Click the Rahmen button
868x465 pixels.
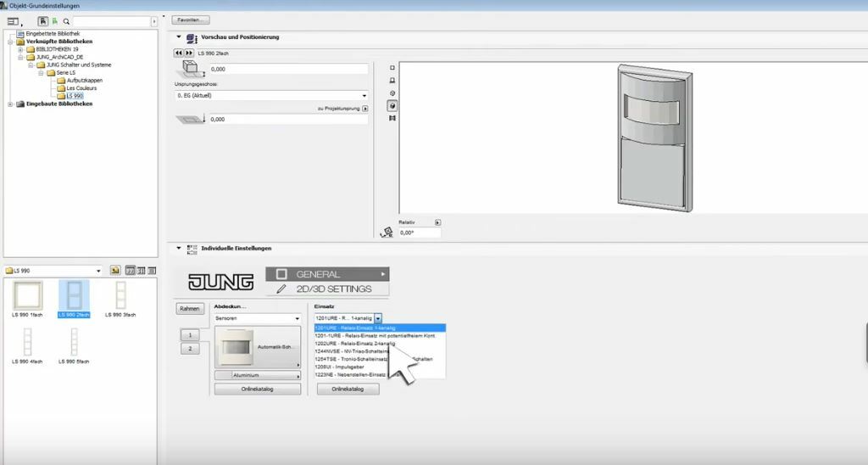tap(190, 309)
